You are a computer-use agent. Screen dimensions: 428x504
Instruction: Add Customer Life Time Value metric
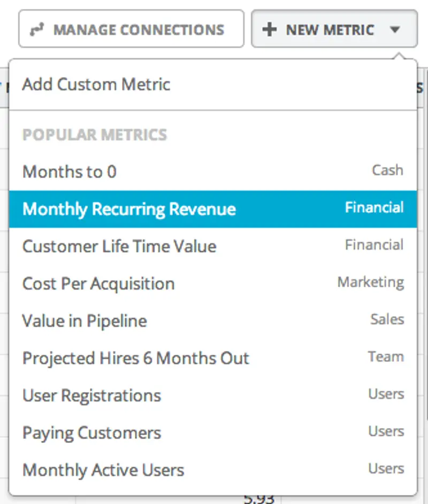[x=119, y=246]
